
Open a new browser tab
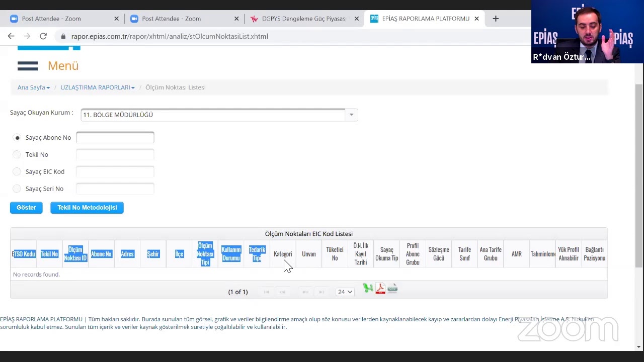[x=496, y=19]
